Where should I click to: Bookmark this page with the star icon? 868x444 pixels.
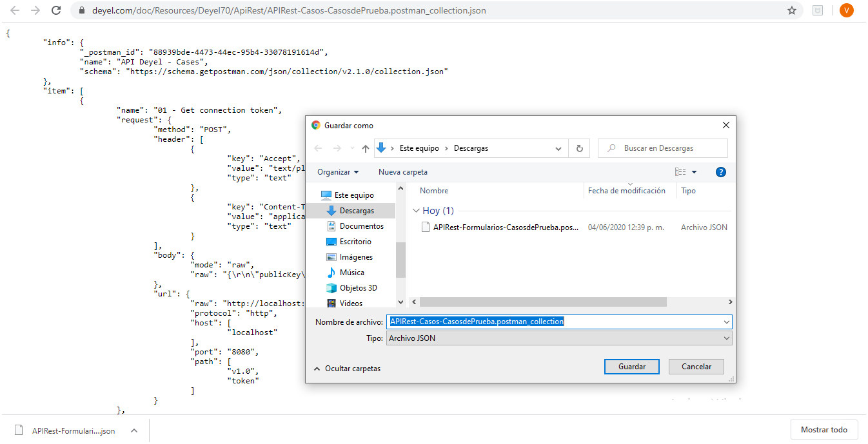click(x=792, y=10)
